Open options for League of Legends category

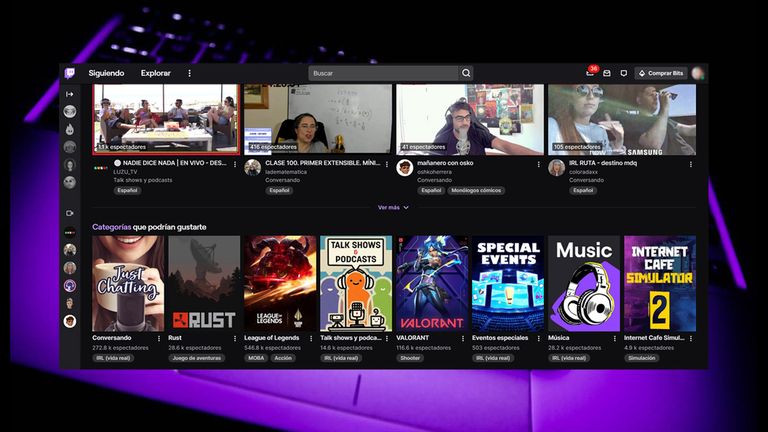311,338
